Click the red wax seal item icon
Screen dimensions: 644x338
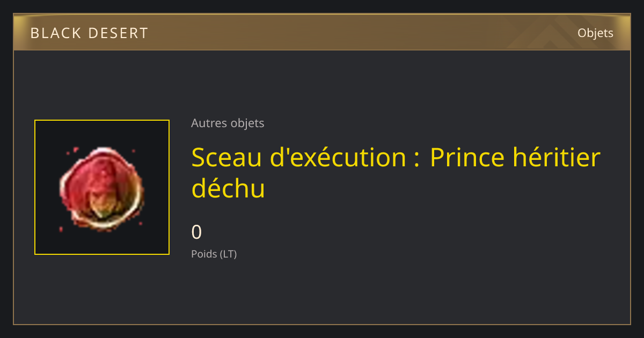[101, 189]
